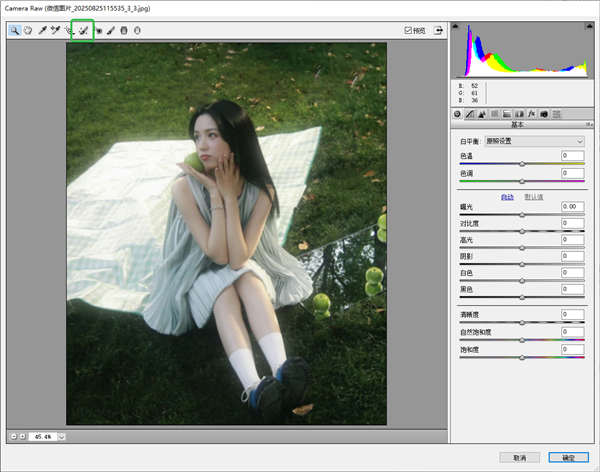Choose the Graduated Filter tool
Image resolution: width=600 pixels, height=472 pixels.
[x=124, y=31]
